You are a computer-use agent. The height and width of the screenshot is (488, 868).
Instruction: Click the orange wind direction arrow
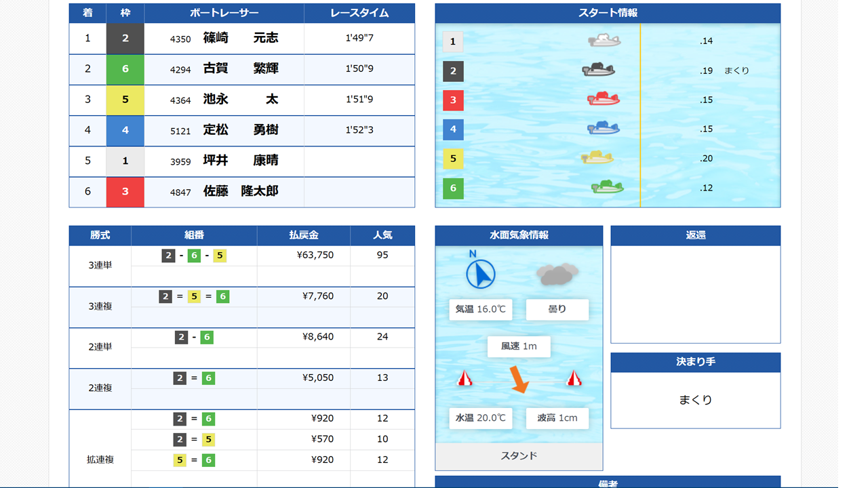[519, 380]
